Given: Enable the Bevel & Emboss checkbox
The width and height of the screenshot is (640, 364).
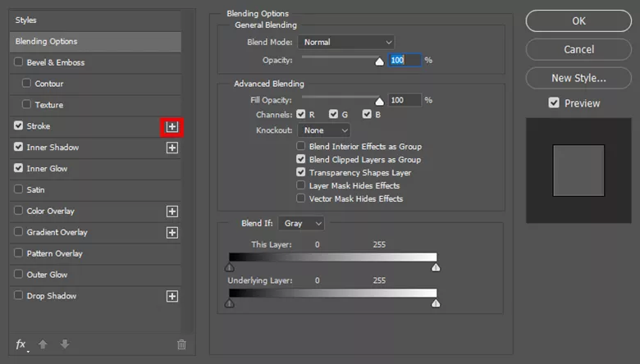Looking at the screenshot, I should click(x=18, y=62).
